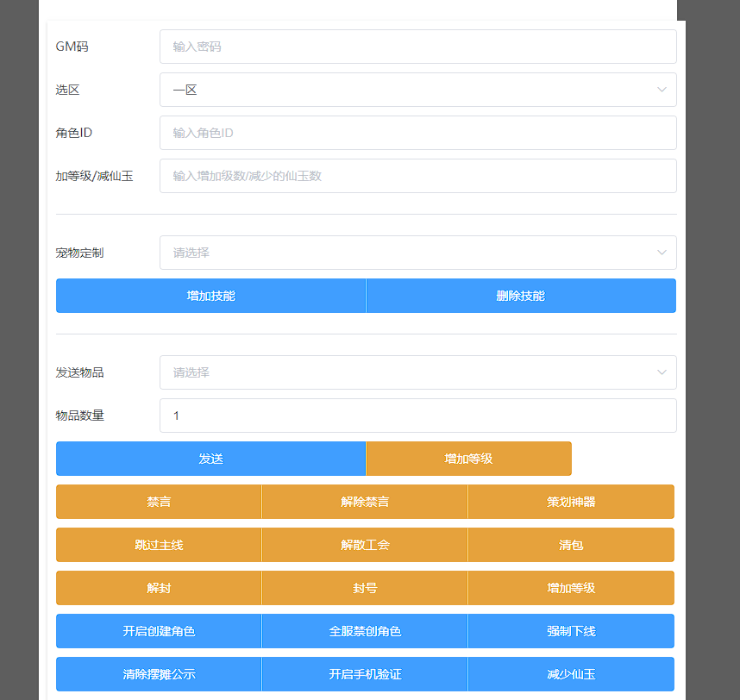This screenshot has width=740, height=700.
Task: Click the 清包 button
Action: point(571,545)
